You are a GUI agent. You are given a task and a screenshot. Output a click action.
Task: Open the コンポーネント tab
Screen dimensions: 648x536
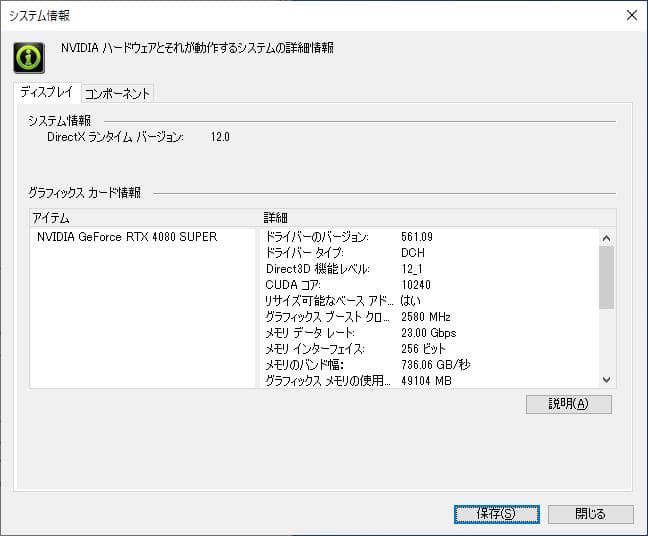(x=117, y=94)
